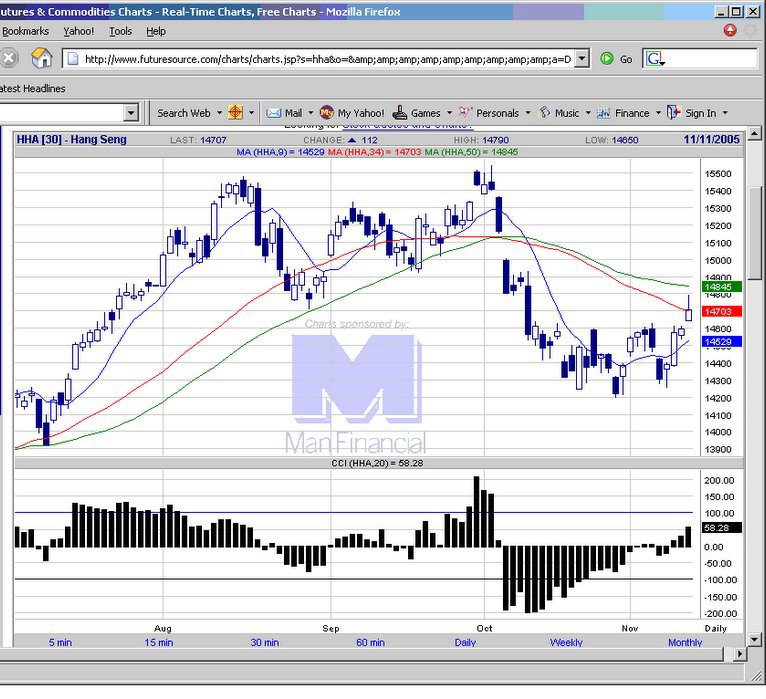The image size is (766, 699).
Task: Click in the Google search field
Action: 712,59
